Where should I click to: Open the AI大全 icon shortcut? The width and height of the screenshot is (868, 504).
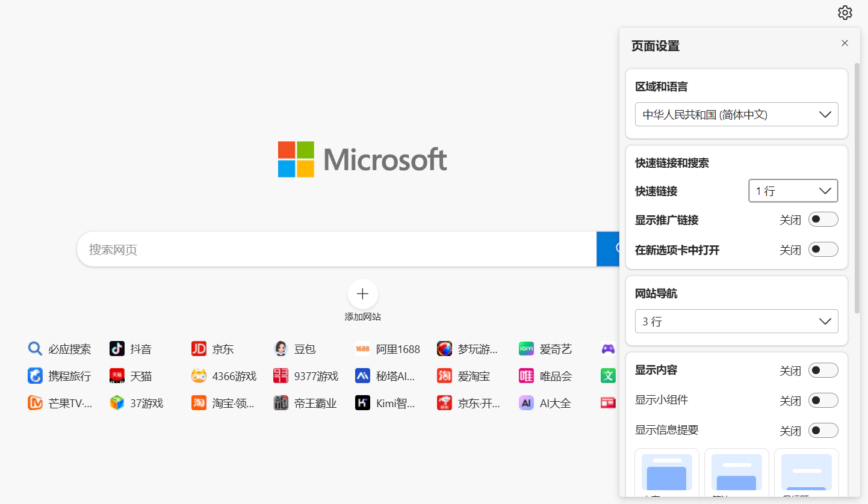tap(526, 403)
